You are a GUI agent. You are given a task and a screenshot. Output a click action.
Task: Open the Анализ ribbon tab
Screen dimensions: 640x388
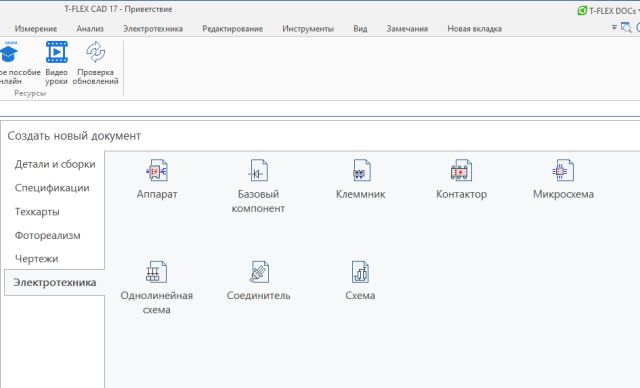pyautogui.click(x=90, y=29)
